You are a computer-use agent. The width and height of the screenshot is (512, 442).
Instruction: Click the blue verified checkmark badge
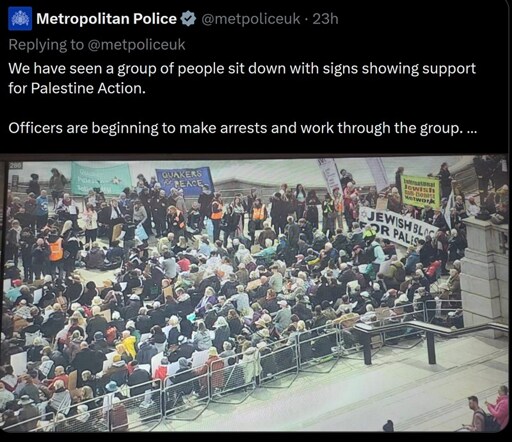tap(188, 19)
